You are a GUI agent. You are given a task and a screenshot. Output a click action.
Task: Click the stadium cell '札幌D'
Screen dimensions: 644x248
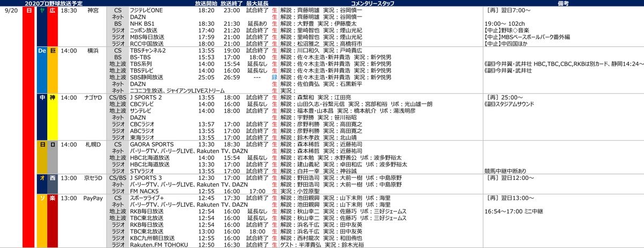pyautogui.click(x=93, y=145)
